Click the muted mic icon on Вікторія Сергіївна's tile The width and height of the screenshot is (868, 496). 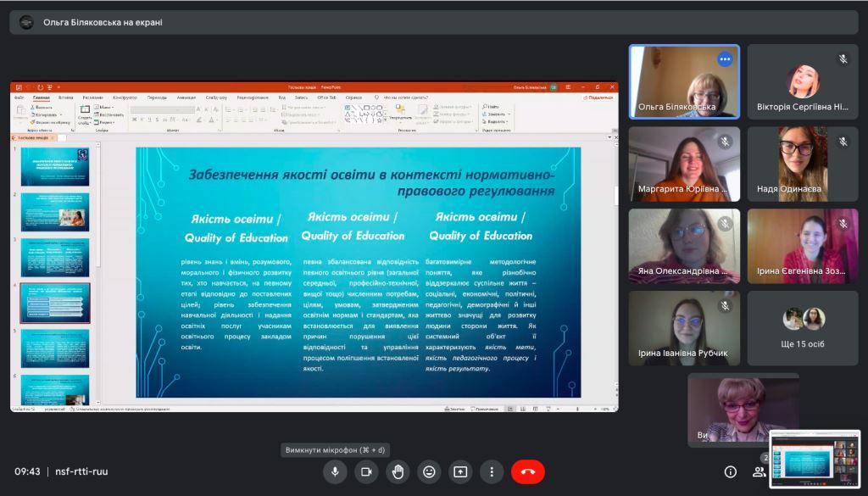[x=843, y=59]
